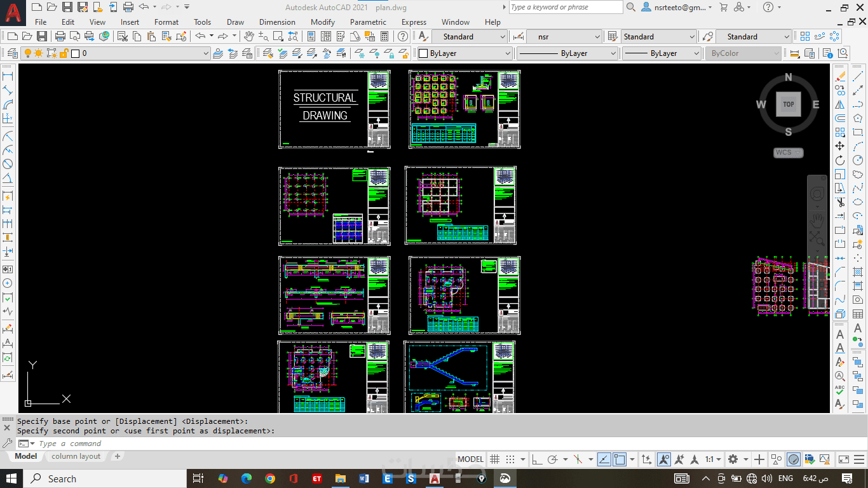Open the layer dropdown showing layer 0
868x488 pixels.
[115, 53]
